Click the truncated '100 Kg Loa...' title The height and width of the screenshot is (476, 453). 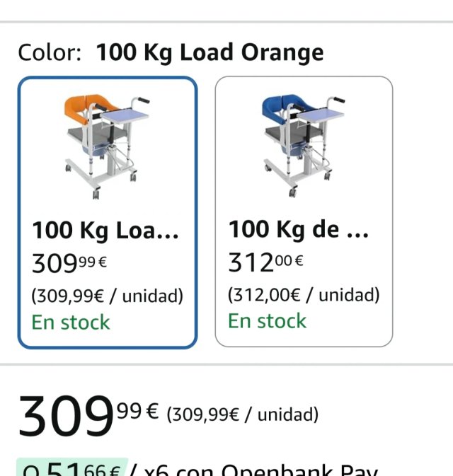pyautogui.click(x=105, y=231)
